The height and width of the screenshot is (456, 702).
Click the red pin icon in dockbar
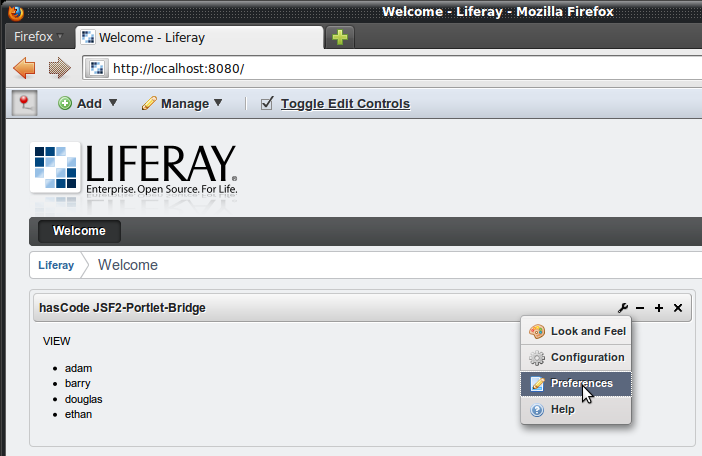coord(24,103)
